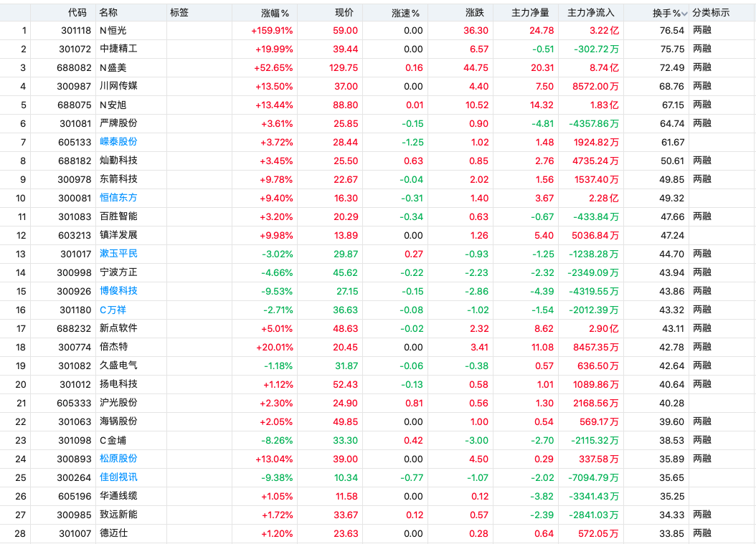756x544 pixels.
Task: Select the 东箭科技 stock name
Action: pyautogui.click(x=118, y=178)
